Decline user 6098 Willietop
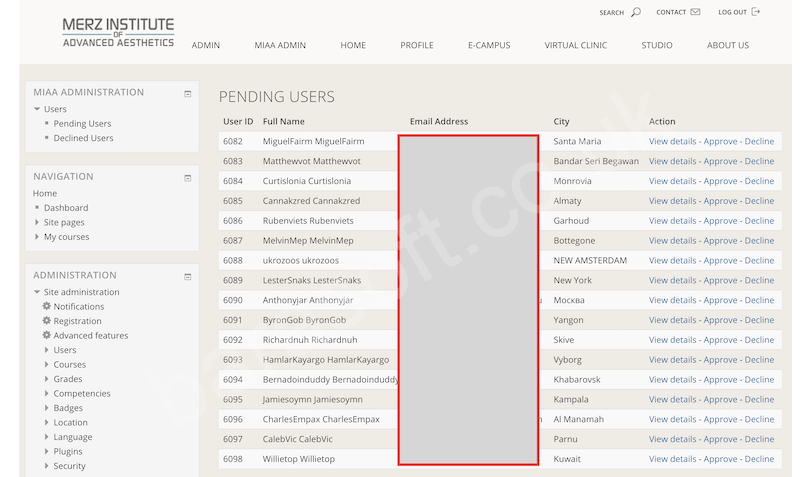Screen dimensions: 800x477 point(759,459)
